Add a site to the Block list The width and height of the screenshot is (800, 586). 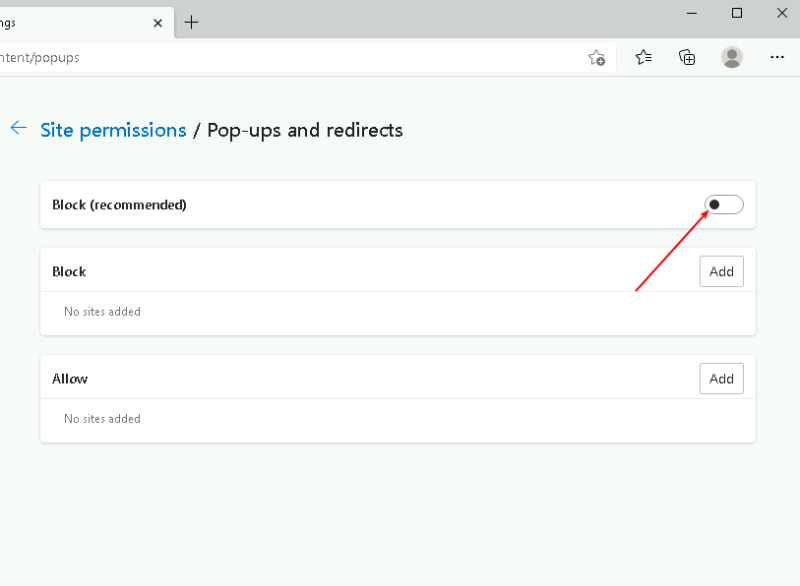(721, 271)
